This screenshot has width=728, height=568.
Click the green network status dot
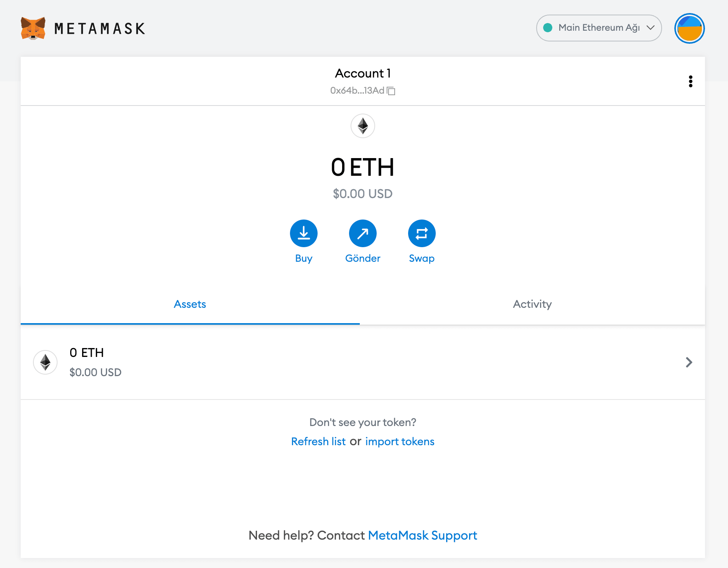tap(548, 28)
